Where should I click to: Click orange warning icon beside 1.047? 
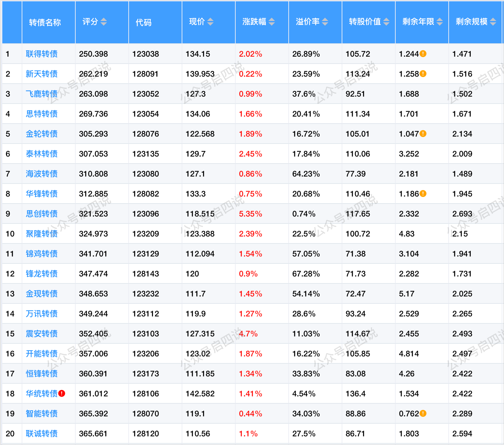tap(423, 134)
